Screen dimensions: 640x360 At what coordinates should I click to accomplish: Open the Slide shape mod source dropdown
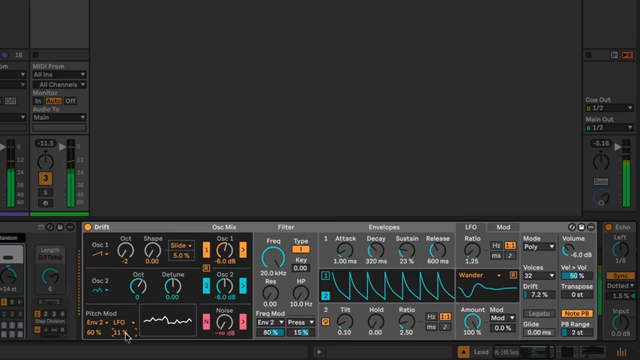[181, 246]
